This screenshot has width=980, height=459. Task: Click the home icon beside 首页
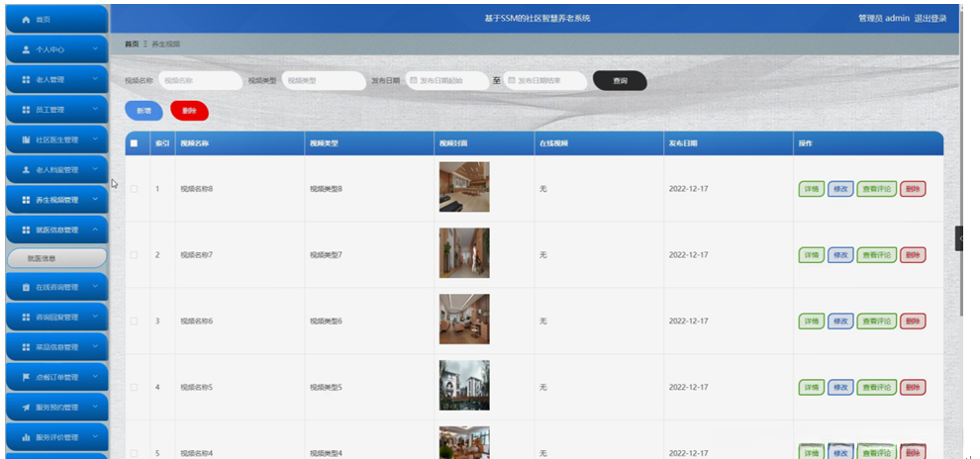[26, 20]
